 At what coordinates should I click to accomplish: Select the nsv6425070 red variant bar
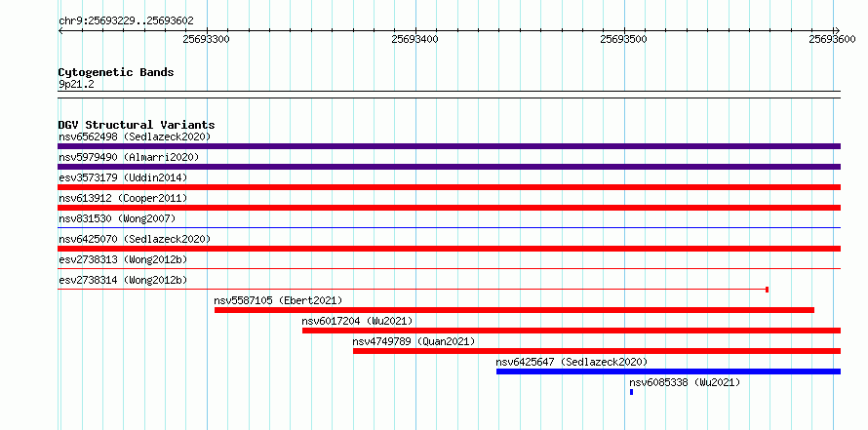click(x=449, y=249)
